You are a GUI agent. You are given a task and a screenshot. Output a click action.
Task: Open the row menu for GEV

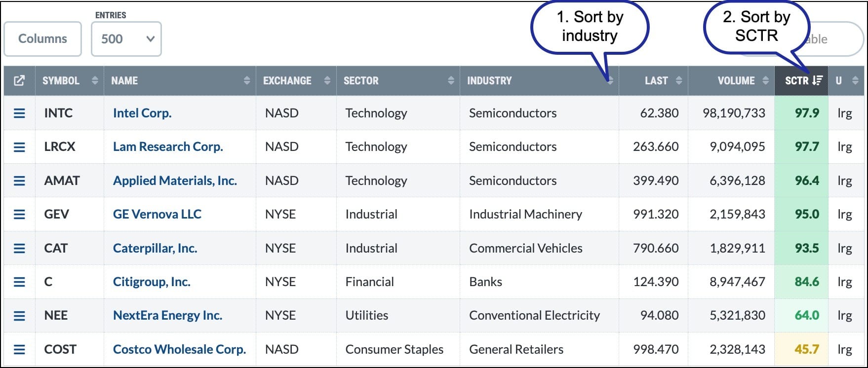pyautogui.click(x=19, y=214)
